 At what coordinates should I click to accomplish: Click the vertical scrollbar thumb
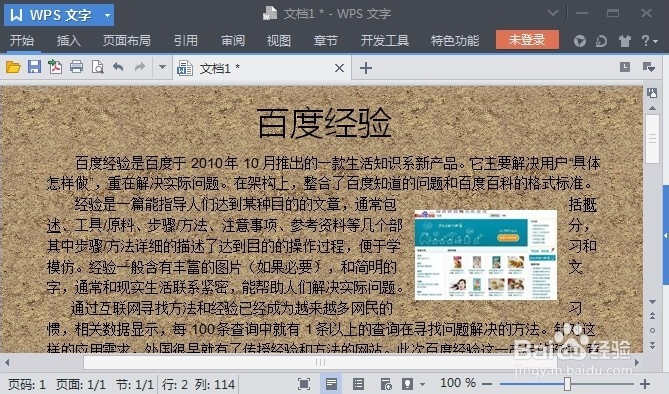coord(652,139)
